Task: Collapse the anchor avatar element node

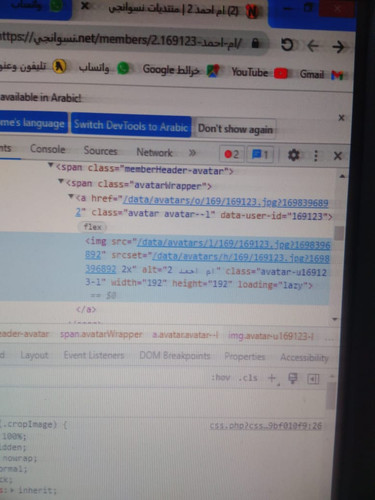Action: (71, 196)
